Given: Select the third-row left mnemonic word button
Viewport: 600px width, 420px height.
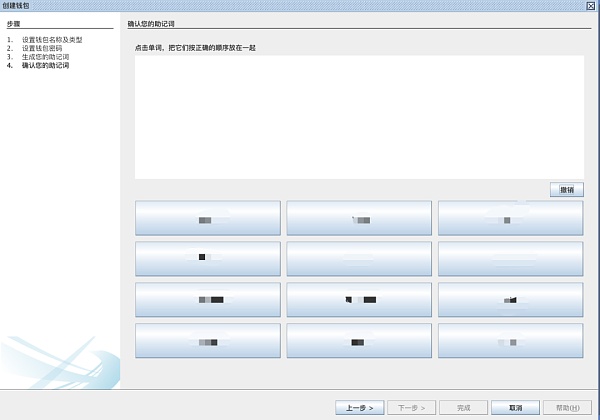Looking at the screenshot, I should pos(207,300).
